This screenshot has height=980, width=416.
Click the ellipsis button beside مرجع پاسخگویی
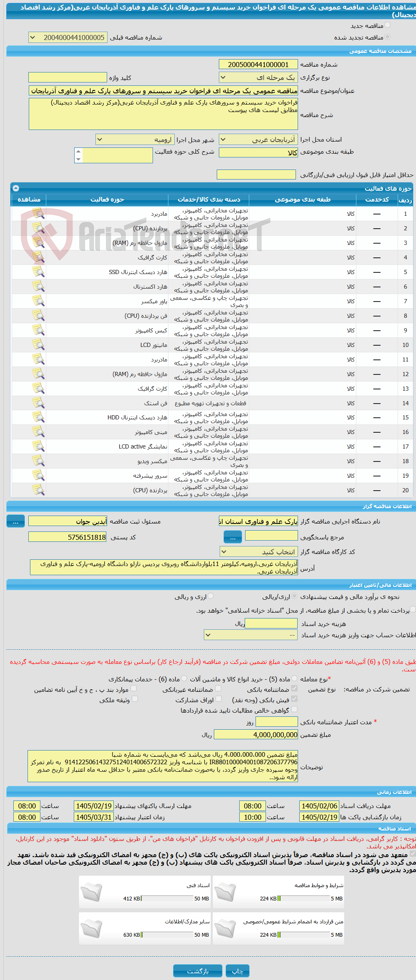point(233,538)
